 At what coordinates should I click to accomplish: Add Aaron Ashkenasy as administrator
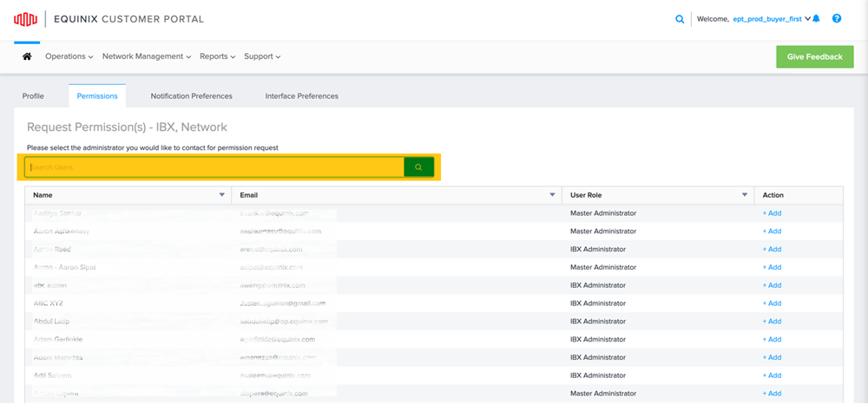point(772,231)
